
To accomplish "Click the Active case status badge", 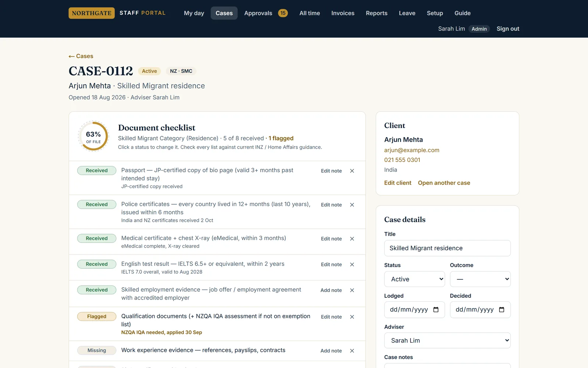I will pos(150,71).
